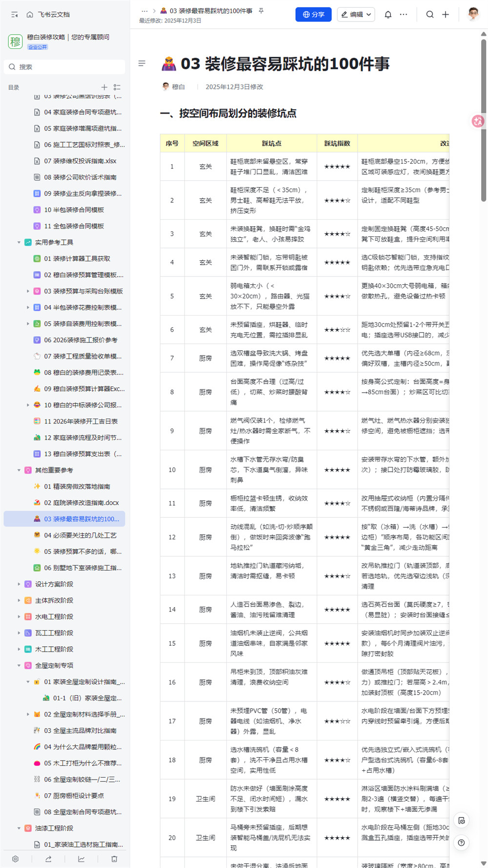The image size is (488, 868).
Task: Collapse the 油漆工程阶段 folder
Action: click(19, 828)
